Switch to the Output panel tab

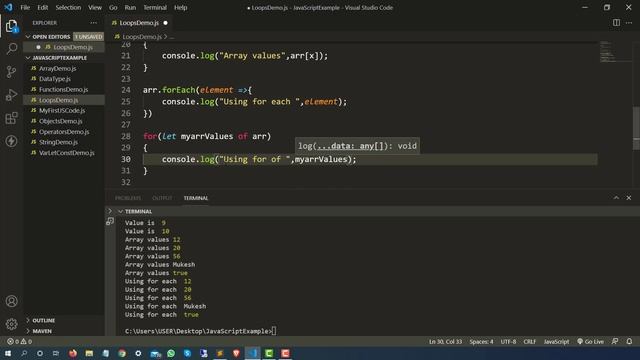162,198
